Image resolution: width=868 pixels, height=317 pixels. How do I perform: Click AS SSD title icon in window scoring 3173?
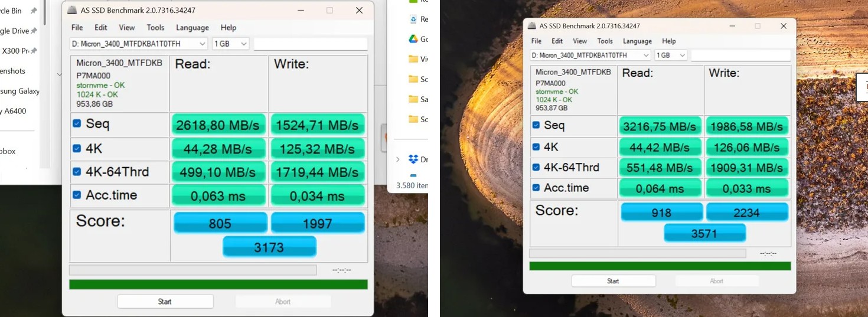72,11
